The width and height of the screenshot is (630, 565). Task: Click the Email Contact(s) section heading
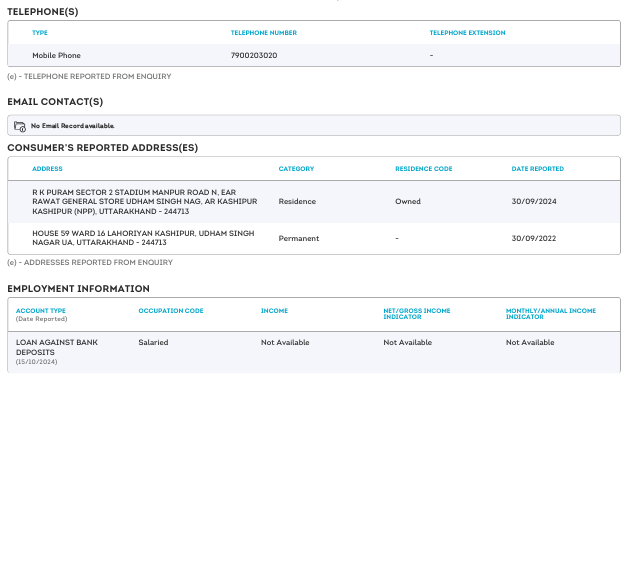click(x=55, y=102)
